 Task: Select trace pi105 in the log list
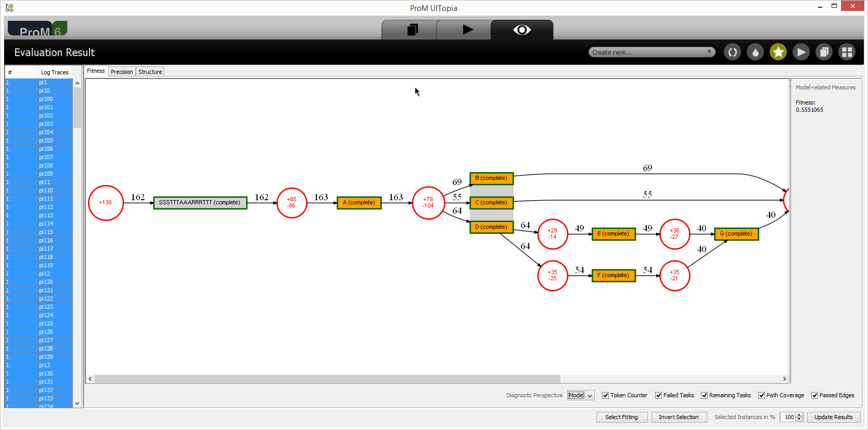[x=39, y=140]
